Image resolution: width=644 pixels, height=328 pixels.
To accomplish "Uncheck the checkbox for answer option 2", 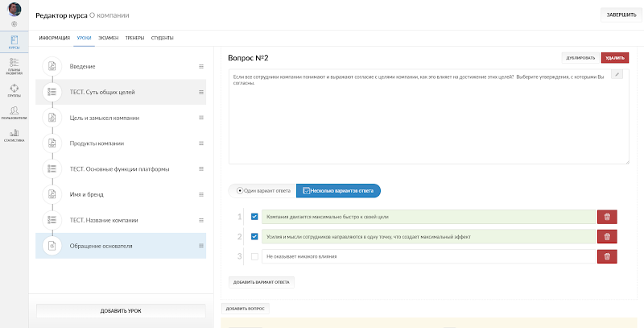I will pos(254,236).
